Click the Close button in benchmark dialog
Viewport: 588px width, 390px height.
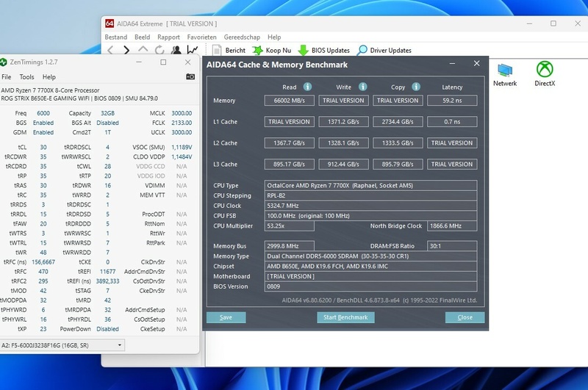tap(465, 317)
